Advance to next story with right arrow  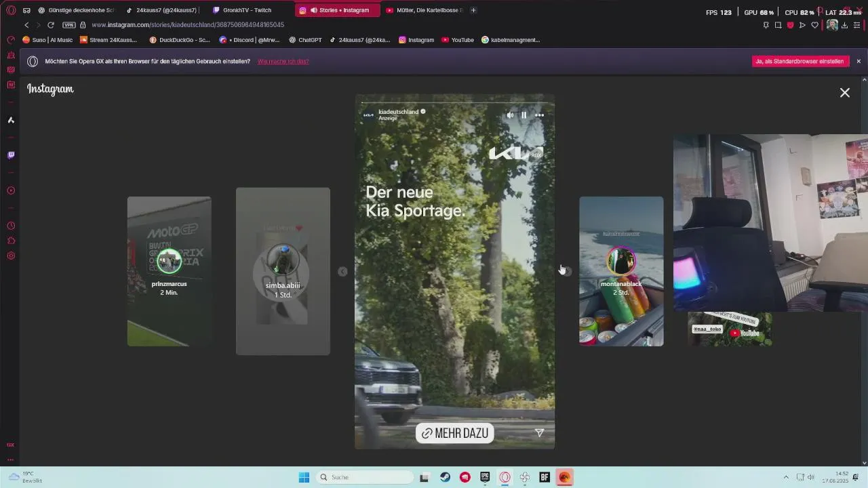567,271
